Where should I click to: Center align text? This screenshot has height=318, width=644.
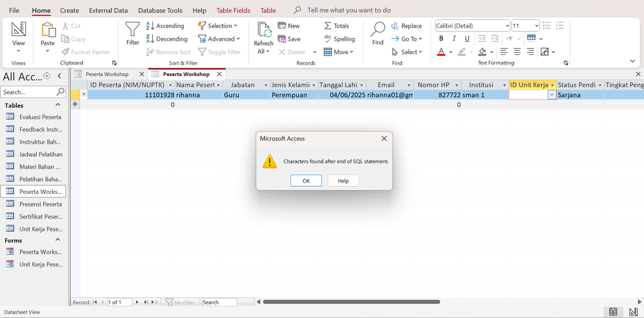coord(517,52)
